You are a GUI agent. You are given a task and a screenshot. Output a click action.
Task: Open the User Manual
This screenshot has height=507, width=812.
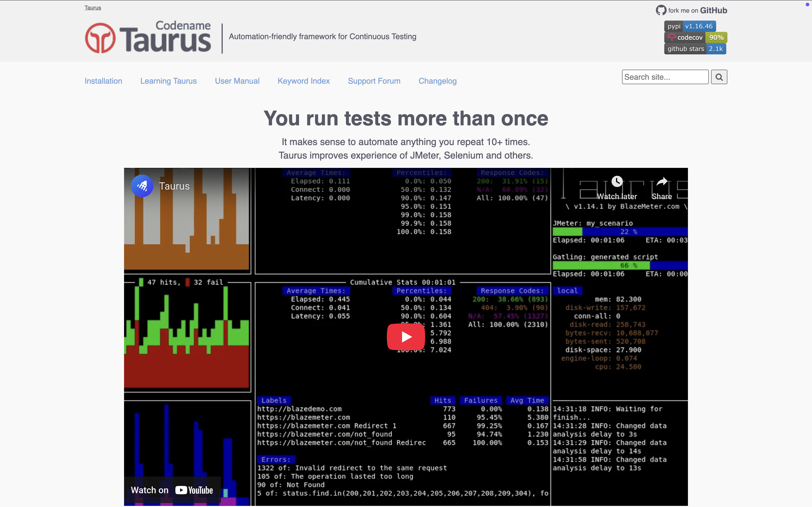tap(237, 81)
